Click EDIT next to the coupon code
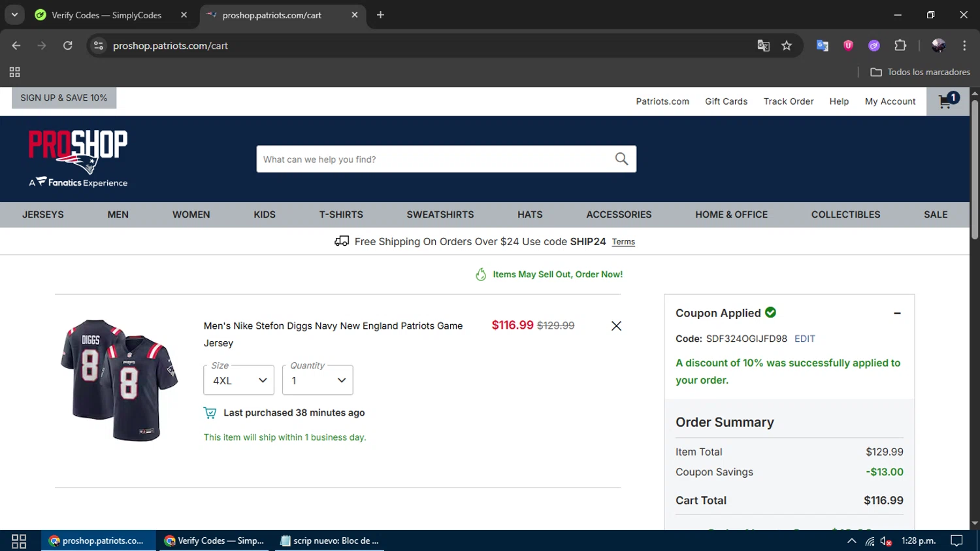This screenshot has width=980, height=551. pos(804,339)
